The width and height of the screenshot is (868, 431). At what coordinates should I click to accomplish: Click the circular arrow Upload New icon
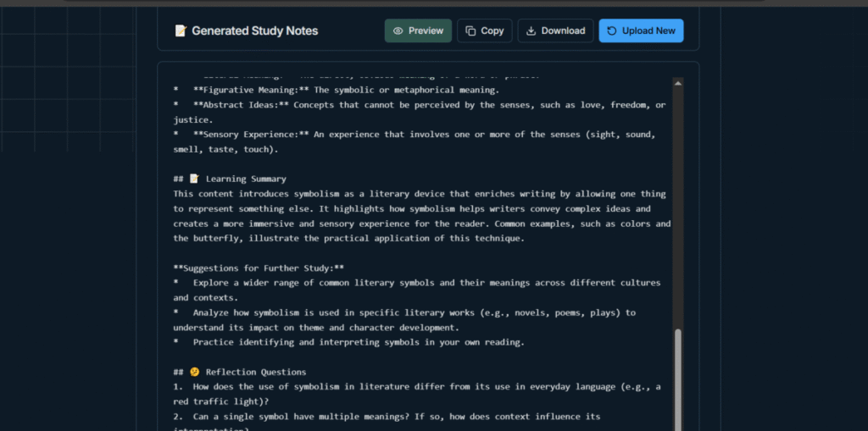tap(612, 31)
